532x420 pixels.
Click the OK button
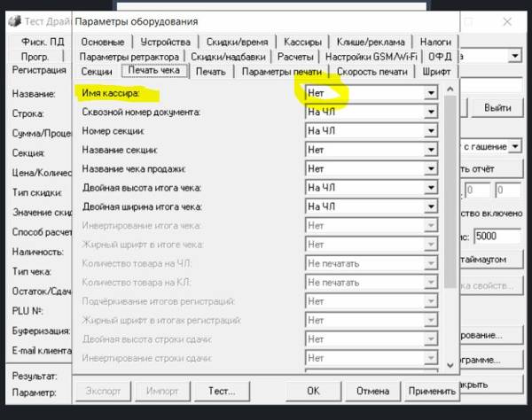pyautogui.click(x=313, y=391)
